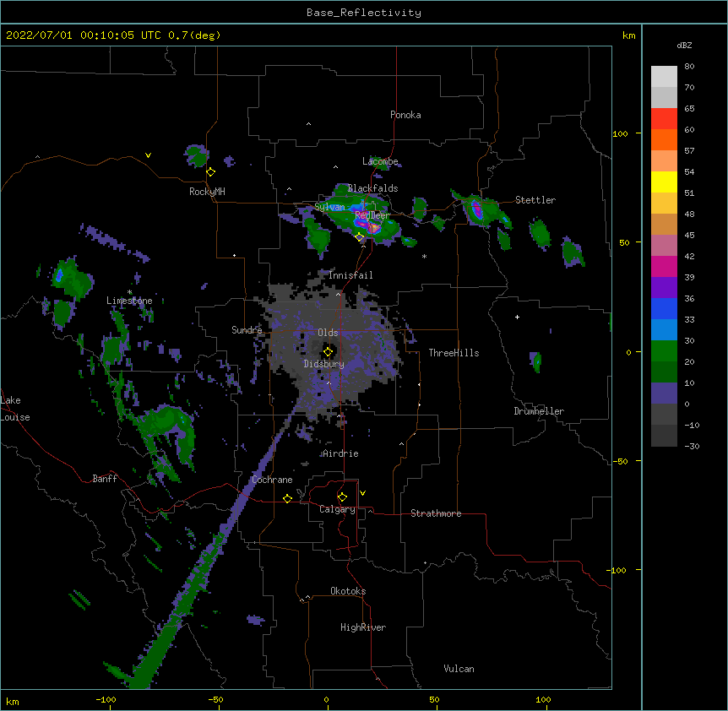Screen dimensions: 728x711
Task: Click the HighRiver city label
Action: [x=363, y=627]
